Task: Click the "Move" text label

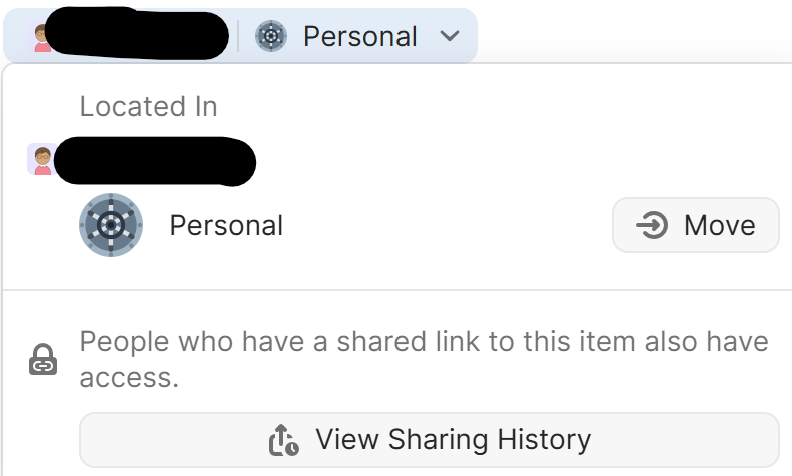Action: pos(719,225)
